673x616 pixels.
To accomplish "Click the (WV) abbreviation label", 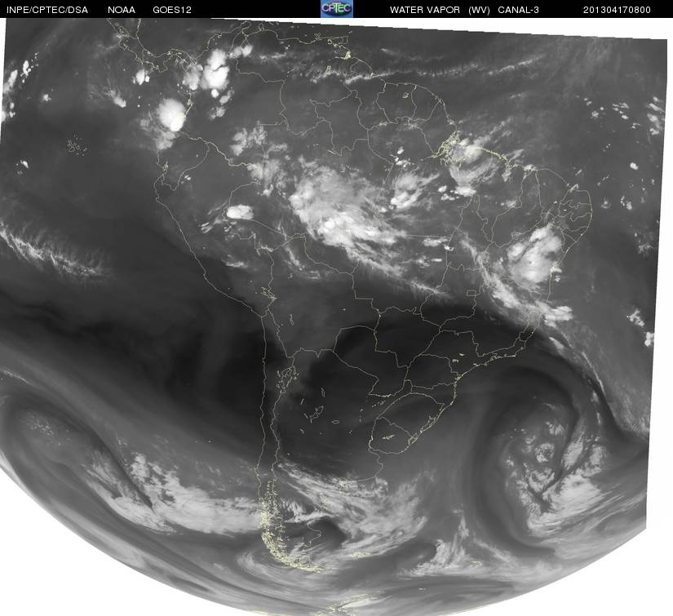I will (x=479, y=10).
